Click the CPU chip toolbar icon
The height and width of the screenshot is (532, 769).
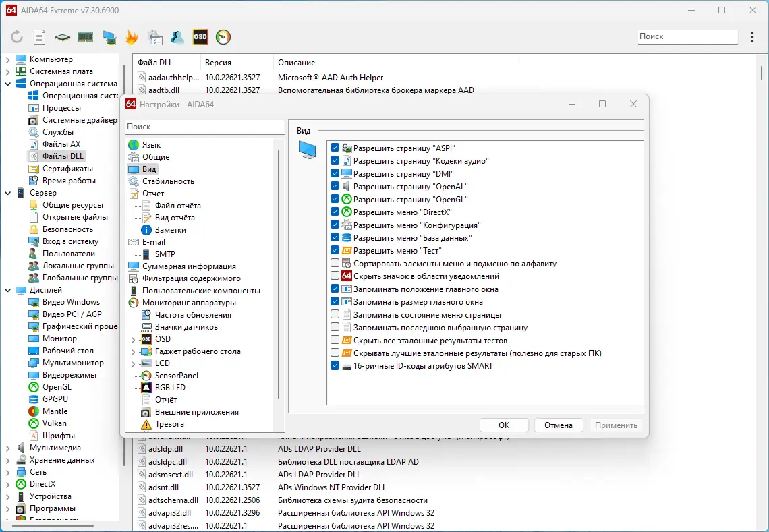coord(62,37)
